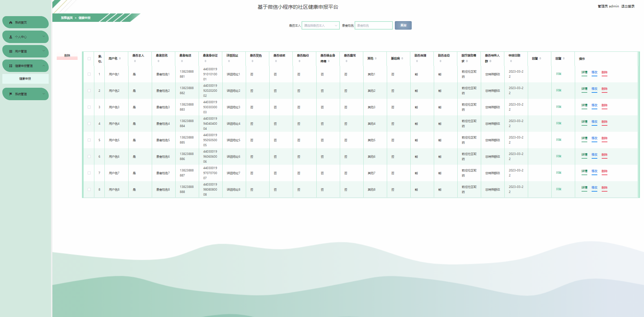The height and width of the screenshot is (317, 644).
Task: Focus the 患者姓名 search input
Action: [373, 26]
